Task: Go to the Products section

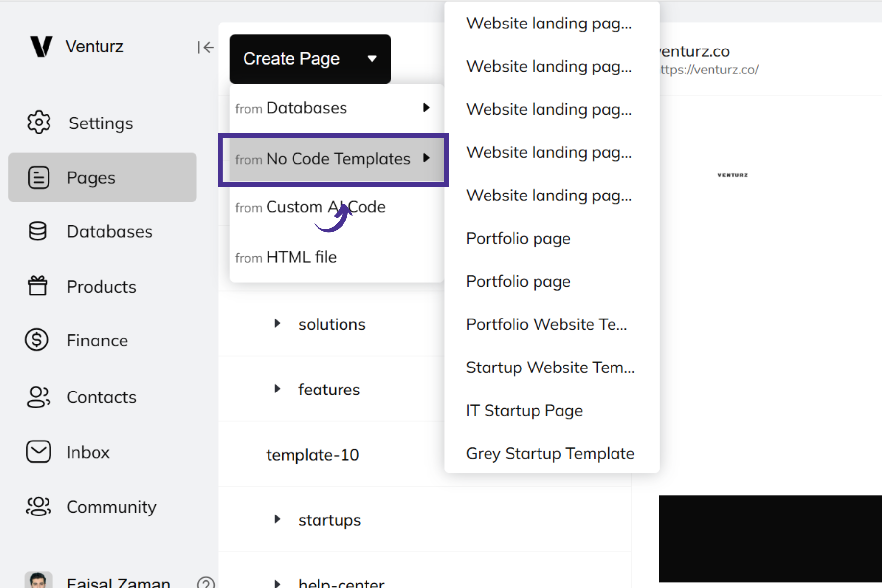Action: (x=102, y=286)
